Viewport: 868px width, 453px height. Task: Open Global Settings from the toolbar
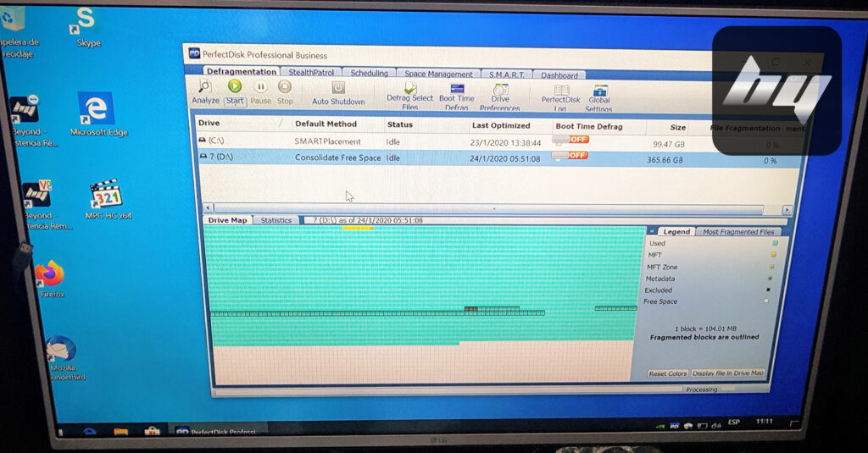tap(600, 91)
